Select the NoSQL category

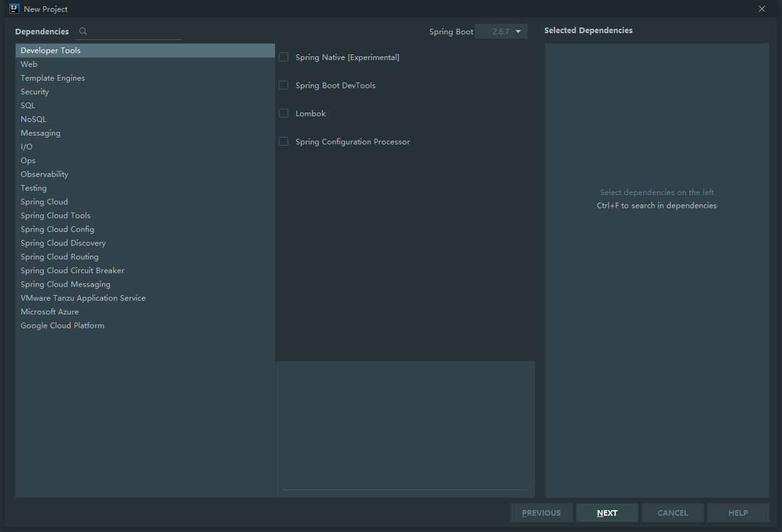coord(145,119)
